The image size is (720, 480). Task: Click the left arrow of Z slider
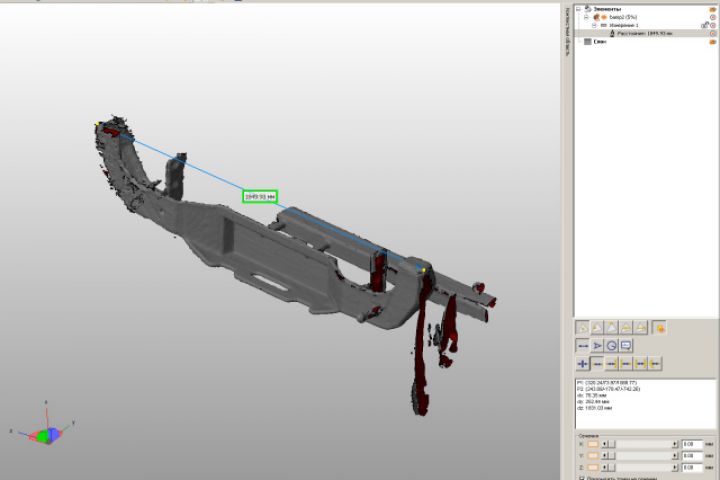pyautogui.click(x=604, y=467)
